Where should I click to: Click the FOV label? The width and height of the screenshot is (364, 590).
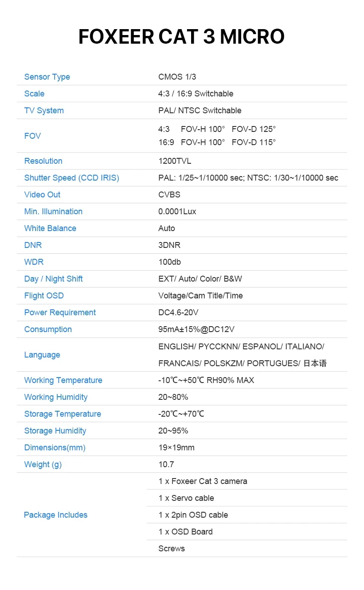click(x=32, y=136)
